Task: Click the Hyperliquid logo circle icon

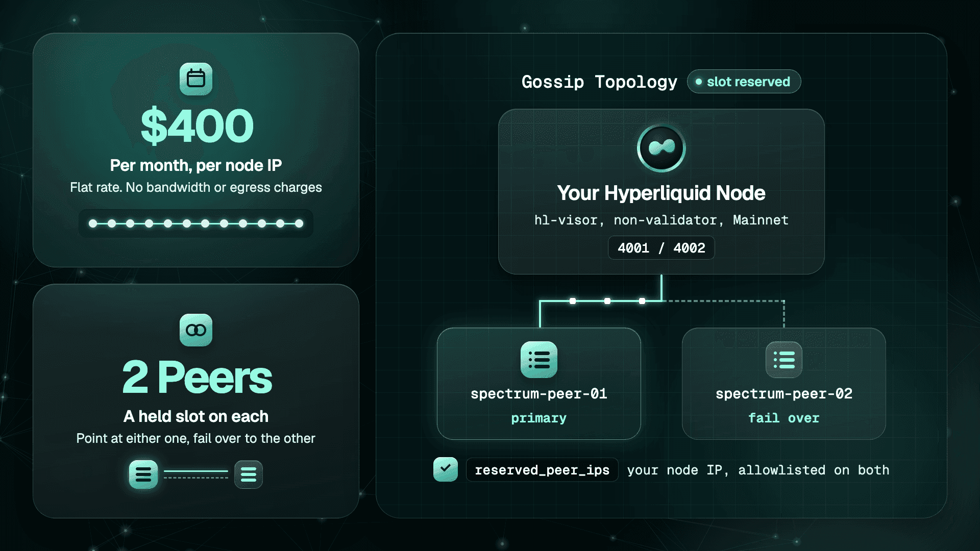Action: [x=661, y=148]
